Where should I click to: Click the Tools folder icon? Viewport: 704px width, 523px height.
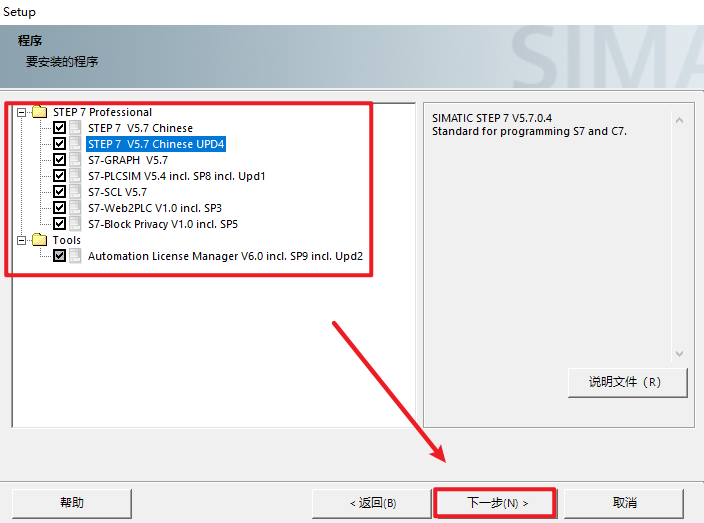[x=40, y=240]
